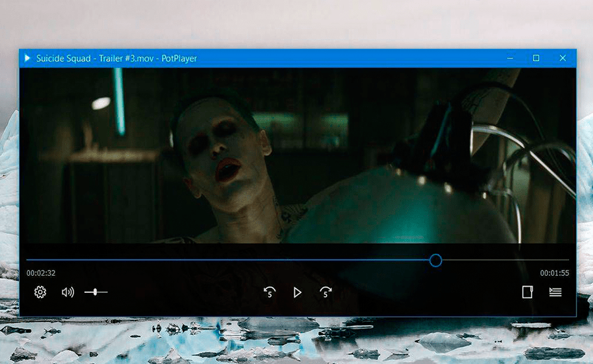
Task: Click the right end of the volume track
Action: pyautogui.click(x=105, y=292)
